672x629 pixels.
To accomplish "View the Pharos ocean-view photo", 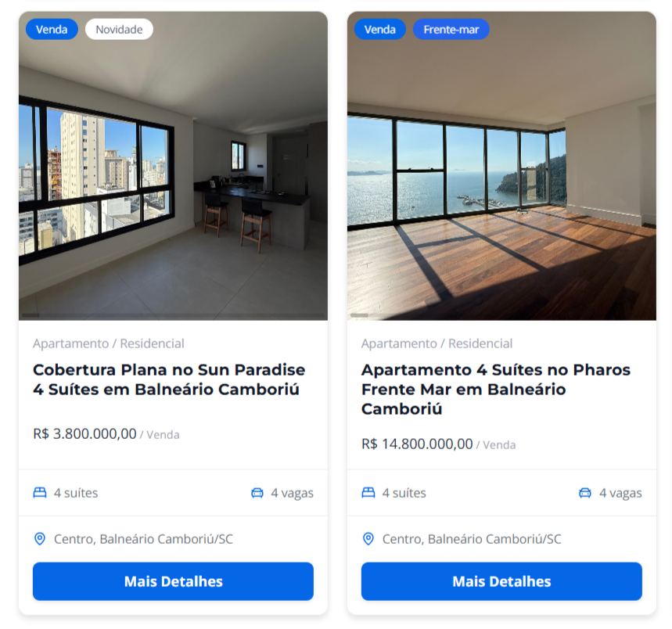I will pos(501,166).
